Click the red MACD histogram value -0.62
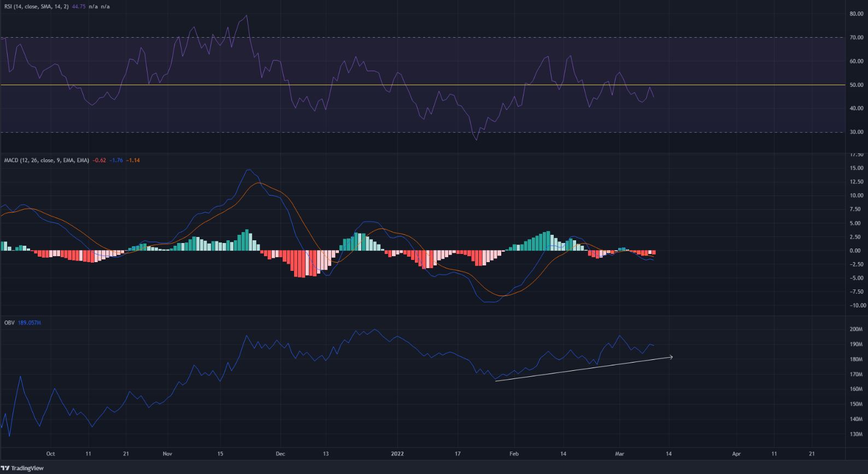The height and width of the screenshot is (474, 868). point(99,161)
